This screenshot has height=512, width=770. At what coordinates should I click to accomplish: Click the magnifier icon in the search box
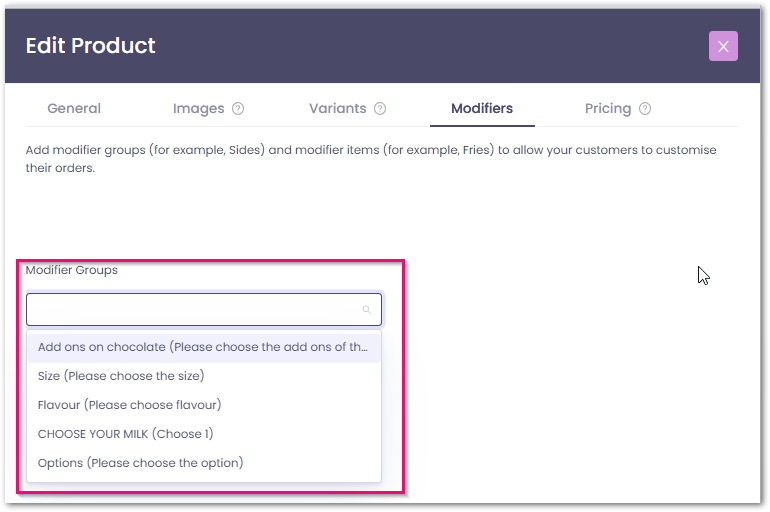[x=367, y=310]
